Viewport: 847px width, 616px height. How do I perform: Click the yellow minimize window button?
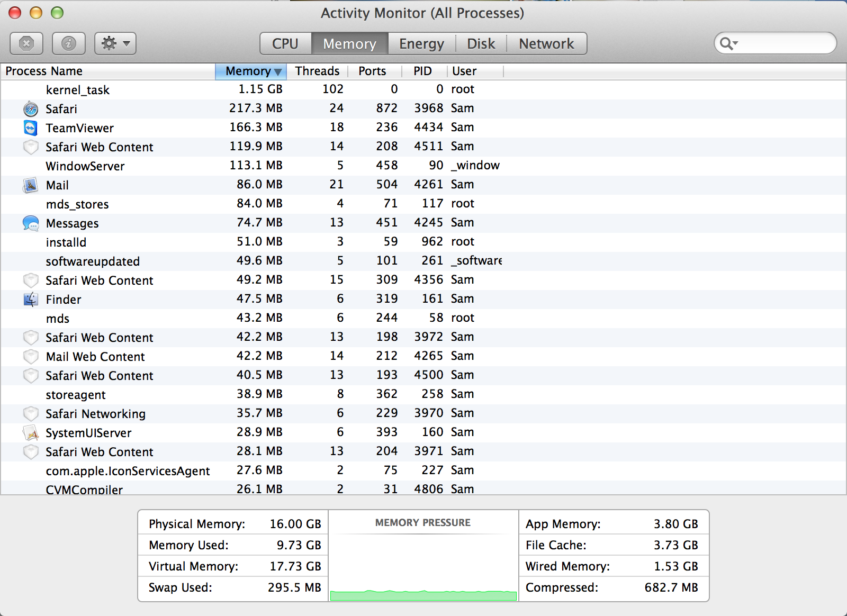[36, 13]
